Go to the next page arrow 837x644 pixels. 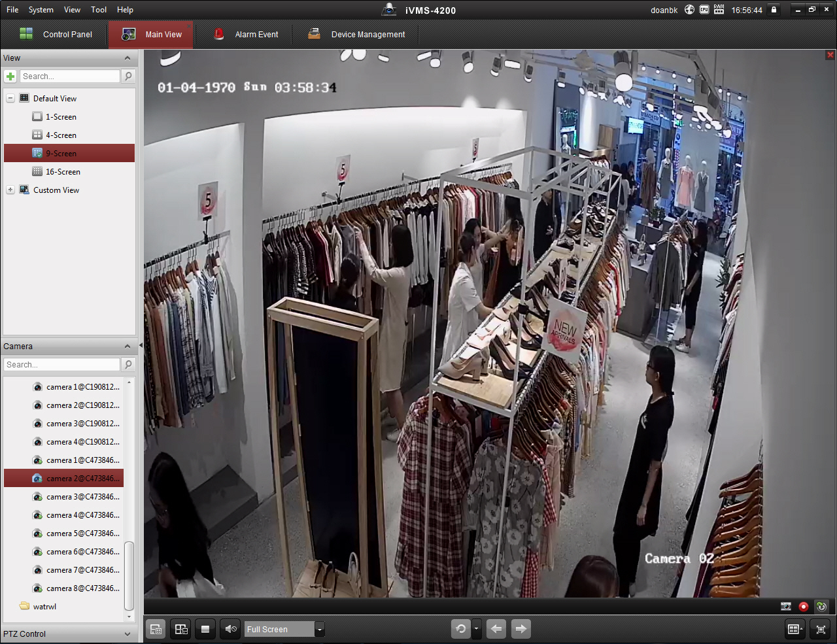tap(521, 629)
